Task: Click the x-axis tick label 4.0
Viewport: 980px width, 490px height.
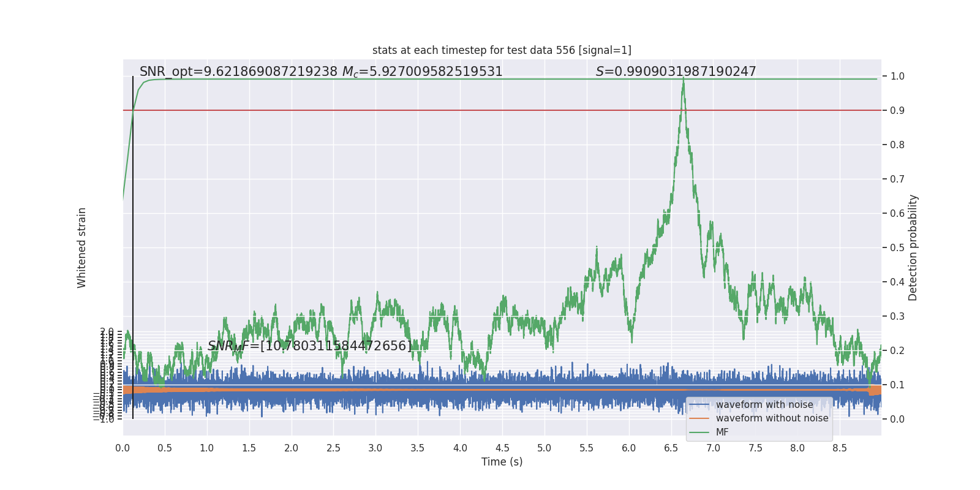Action: (x=460, y=448)
